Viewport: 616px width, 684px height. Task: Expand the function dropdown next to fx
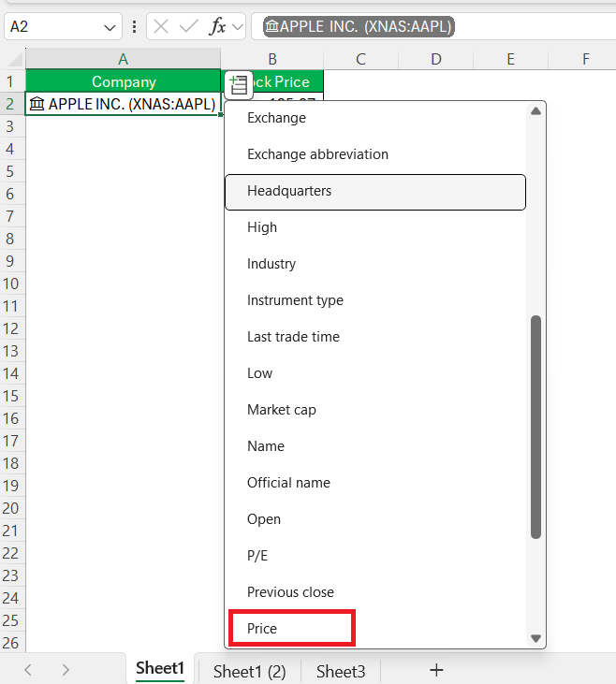(x=238, y=27)
